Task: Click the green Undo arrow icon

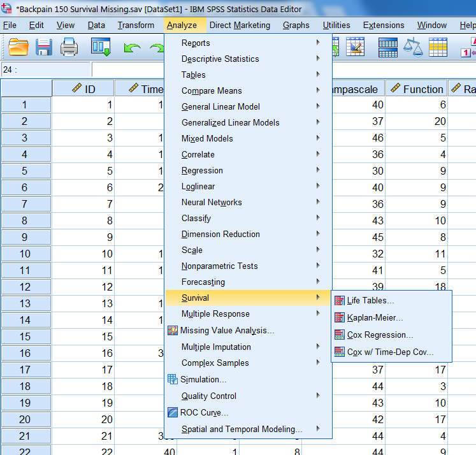Action: [x=132, y=48]
